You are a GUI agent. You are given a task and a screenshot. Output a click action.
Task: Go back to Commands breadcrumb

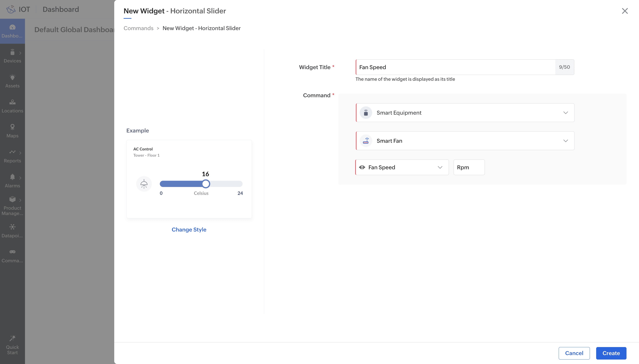(138, 28)
